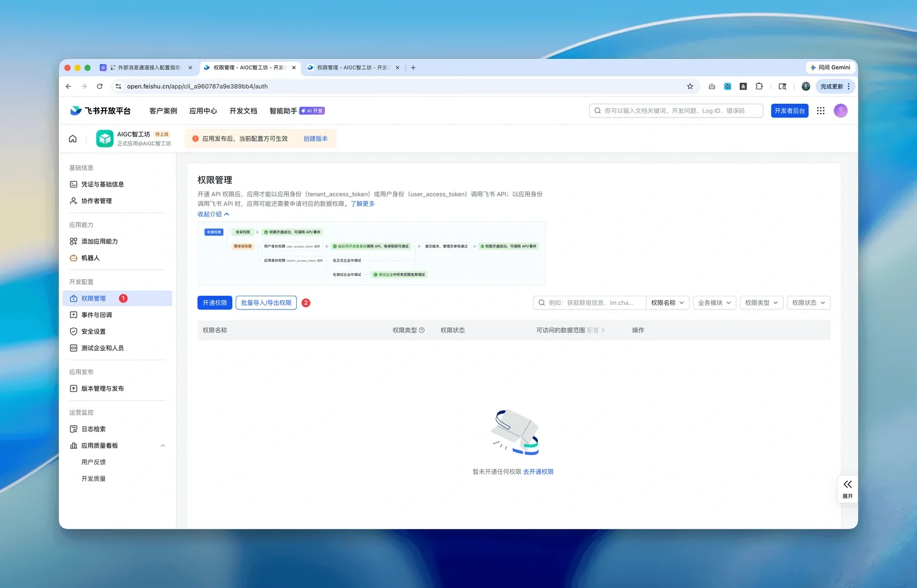917x588 pixels.
Task: Focus the docs search field at top
Action: click(676, 111)
